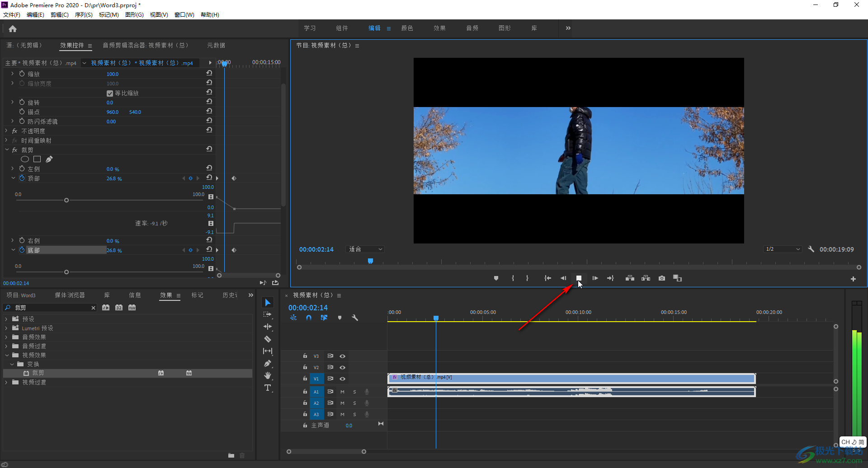
Task: Select the Type tool
Action: (x=268, y=388)
